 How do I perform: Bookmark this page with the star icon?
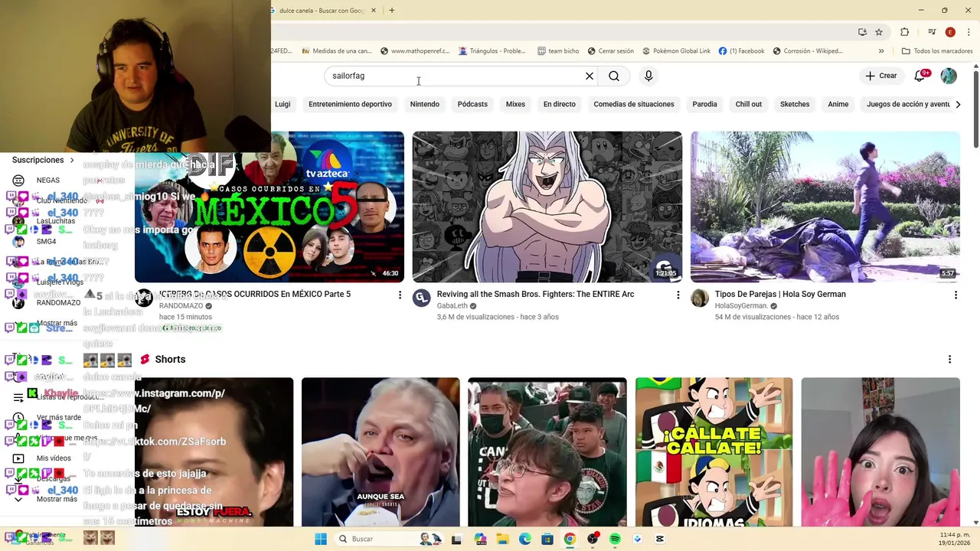point(879,32)
